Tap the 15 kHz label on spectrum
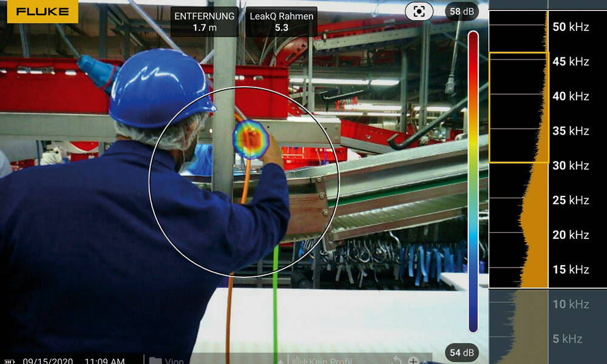Viewport: 607px width, 364px height. [571, 269]
